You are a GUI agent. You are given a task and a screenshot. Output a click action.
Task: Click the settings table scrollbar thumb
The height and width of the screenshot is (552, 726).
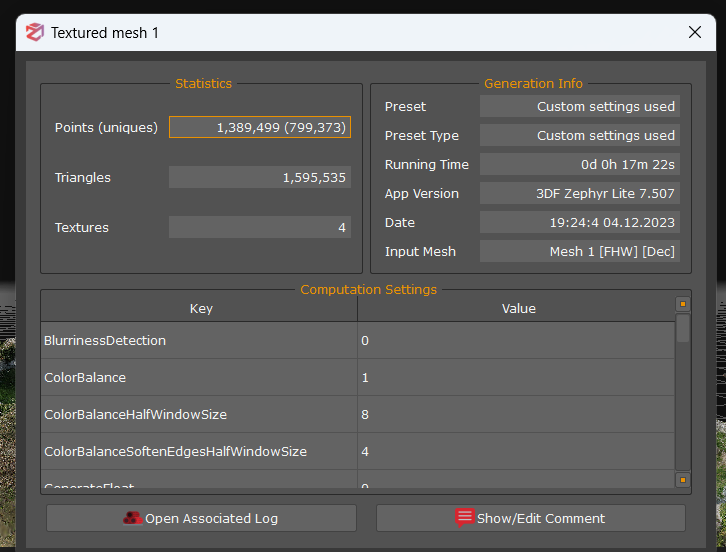[x=683, y=329]
